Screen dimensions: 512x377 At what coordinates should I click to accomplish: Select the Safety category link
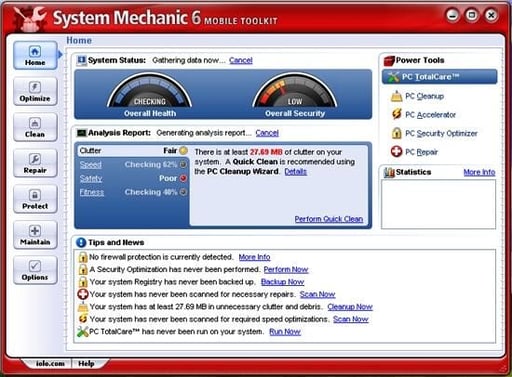click(x=91, y=179)
